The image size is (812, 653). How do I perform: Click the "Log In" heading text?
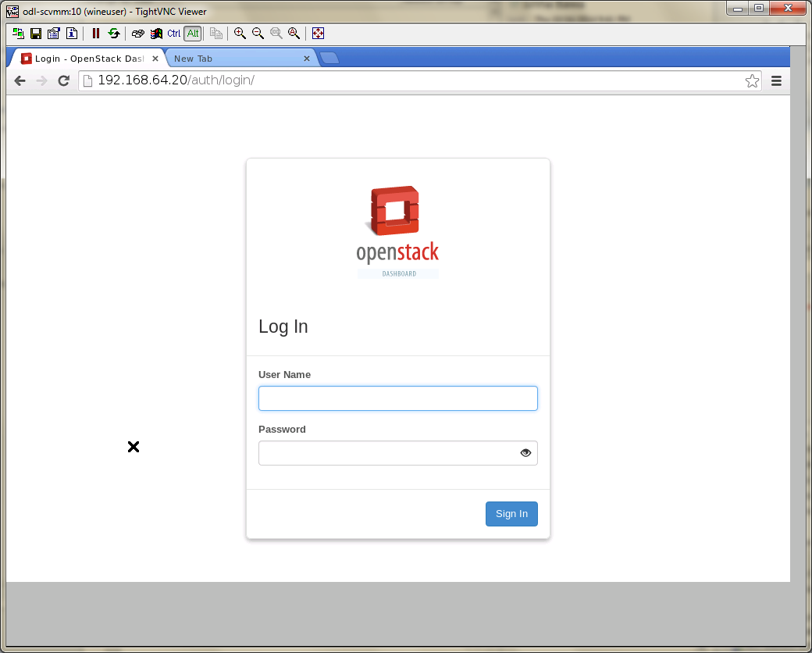(283, 327)
